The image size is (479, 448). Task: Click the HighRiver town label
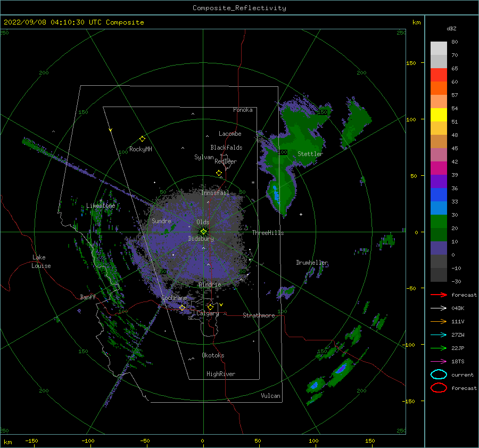click(x=221, y=374)
